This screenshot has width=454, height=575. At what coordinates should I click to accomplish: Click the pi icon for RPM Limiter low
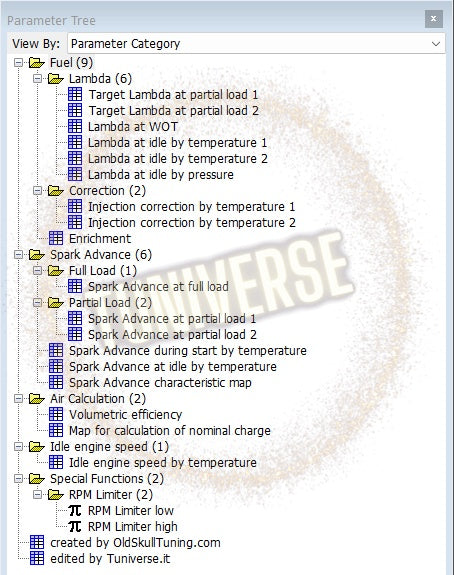(75, 510)
